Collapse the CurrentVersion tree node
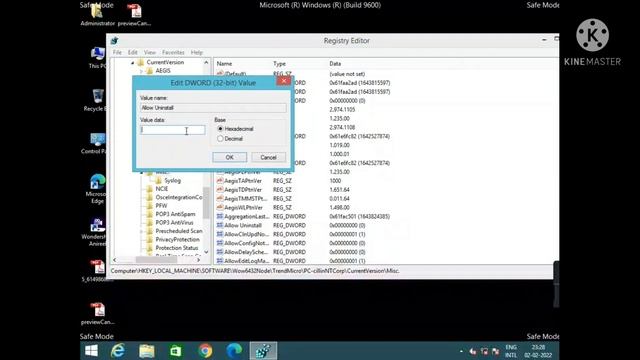The width and height of the screenshot is (640, 360). click(132, 63)
